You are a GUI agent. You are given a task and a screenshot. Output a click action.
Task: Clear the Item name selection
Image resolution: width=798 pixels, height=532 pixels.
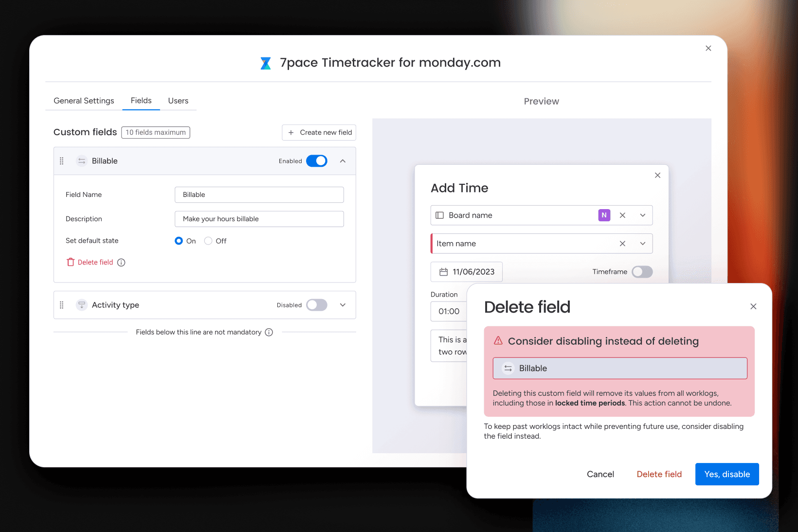(622, 244)
